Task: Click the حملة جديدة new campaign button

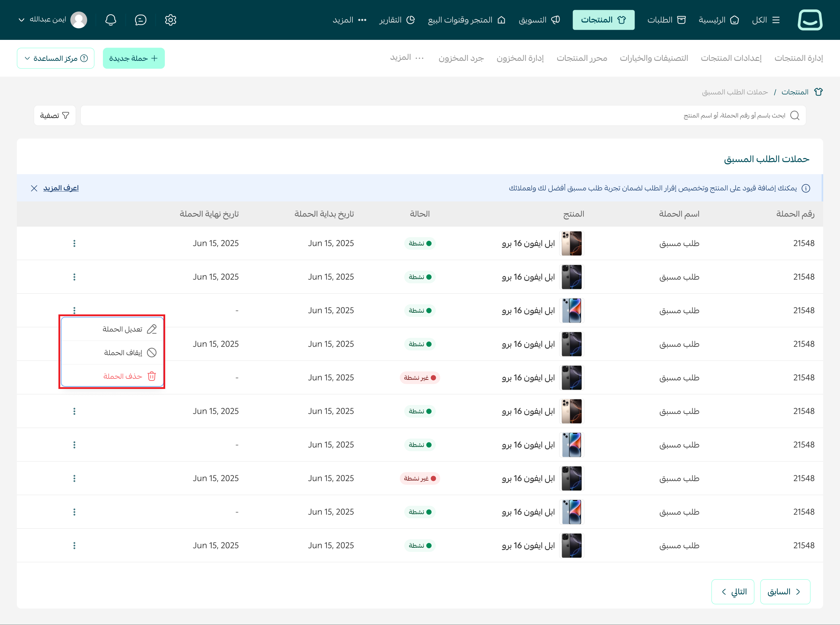Action: pos(134,58)
